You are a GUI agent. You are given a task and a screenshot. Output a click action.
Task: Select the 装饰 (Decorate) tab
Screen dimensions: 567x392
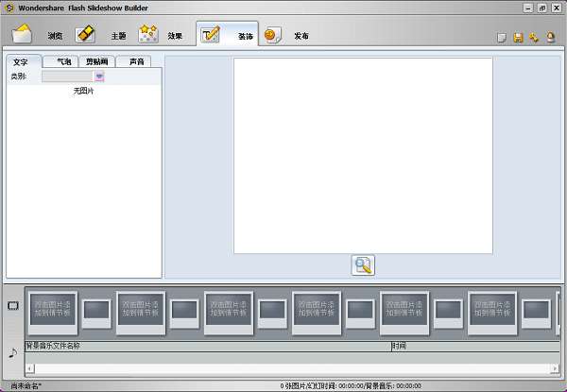227,34
